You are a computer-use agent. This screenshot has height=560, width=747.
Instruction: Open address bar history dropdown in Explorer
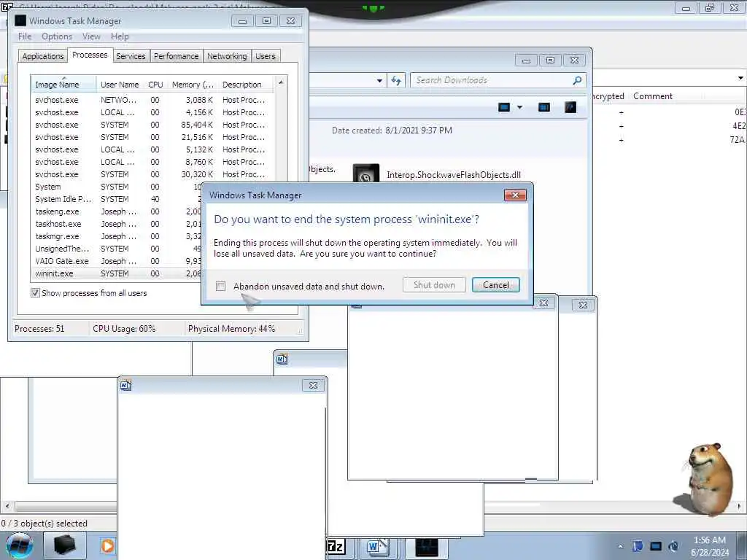379,80
